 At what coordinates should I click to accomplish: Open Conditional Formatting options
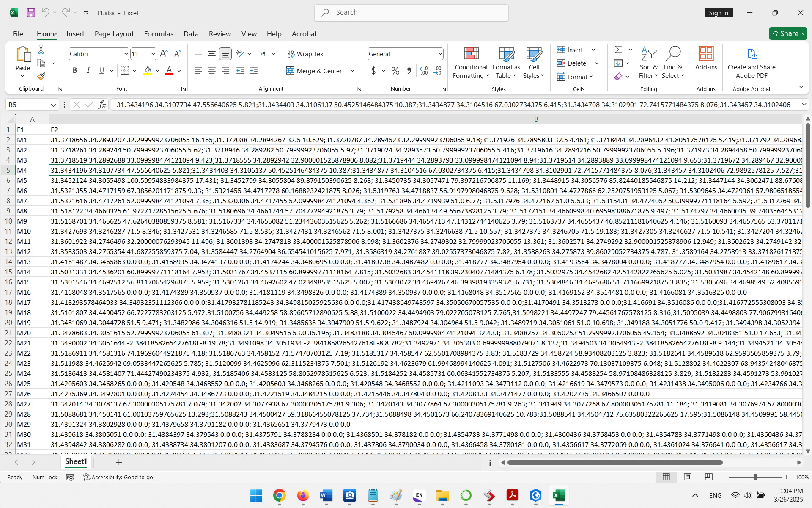click(471, 62)
